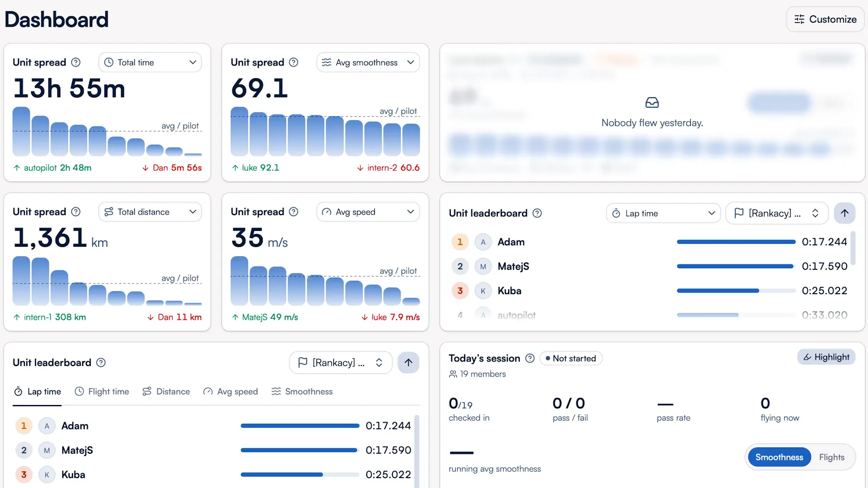Click the Not started status badge
The image size is (868, 488).
571,358
